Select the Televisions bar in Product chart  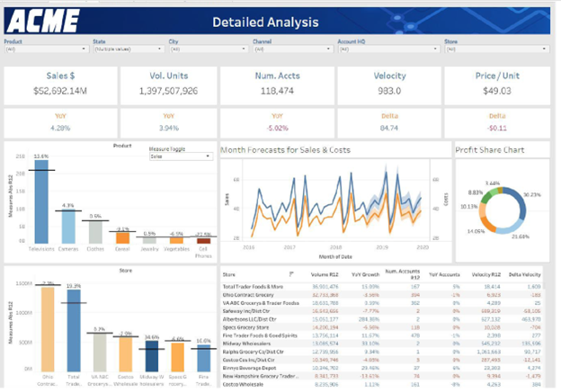click(41, 201)
